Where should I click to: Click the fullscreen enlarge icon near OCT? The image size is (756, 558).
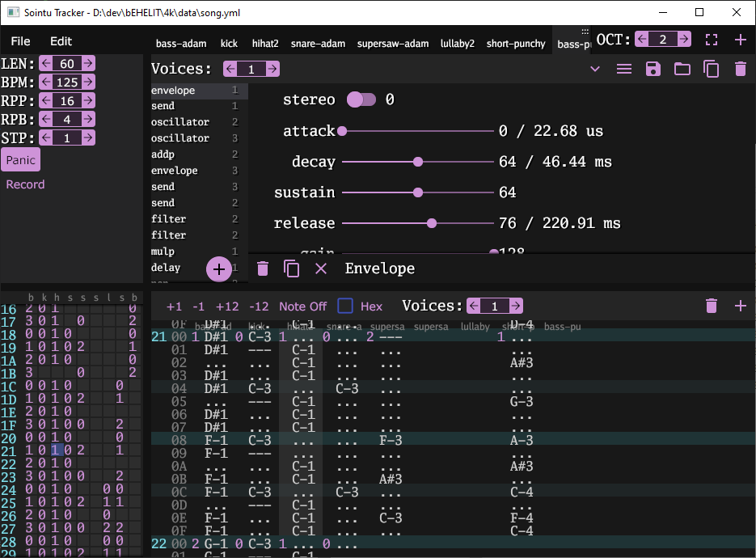712,40
